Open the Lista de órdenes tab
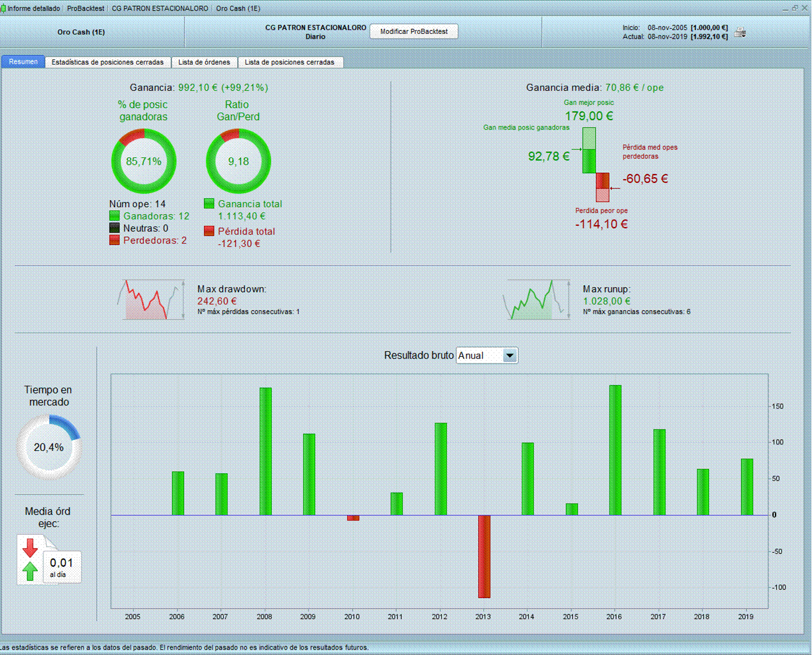Screen dimensions: 812x655 [x=204, y=62]
